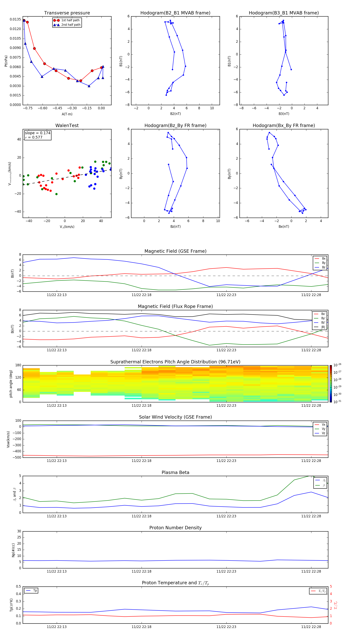Click the '180' tick on pitch angle axis
This screenshot has height=644, width=351.
point(18,365)
